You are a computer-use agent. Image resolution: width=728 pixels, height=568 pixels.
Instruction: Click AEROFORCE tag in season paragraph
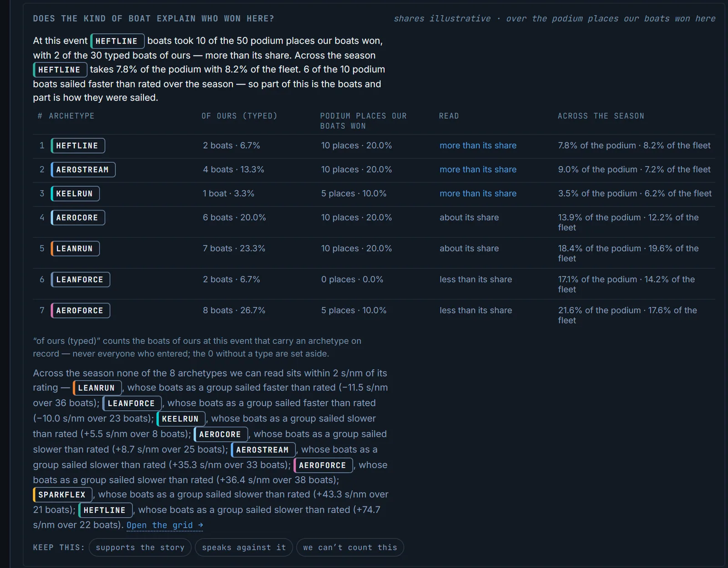tap(323, 465)
